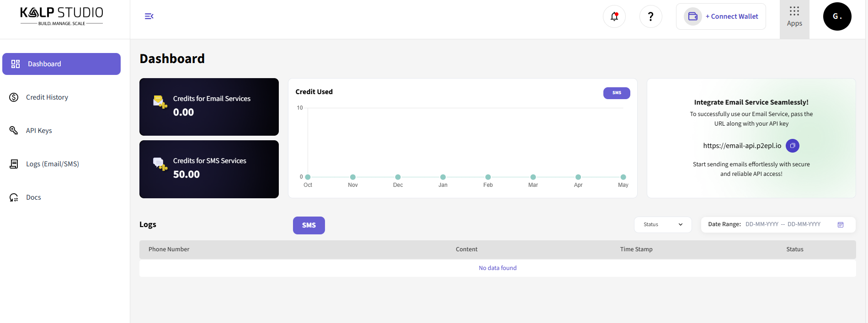The height and width of the screenshot is (323, 868).
Task: Open Logs (Email/SMS) in the sidebar
Action: (52, 164)
